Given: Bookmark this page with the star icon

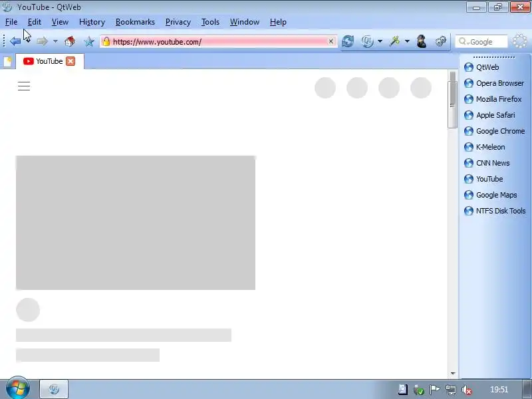Looking at the screenshot, I should [x=89, y=42].
